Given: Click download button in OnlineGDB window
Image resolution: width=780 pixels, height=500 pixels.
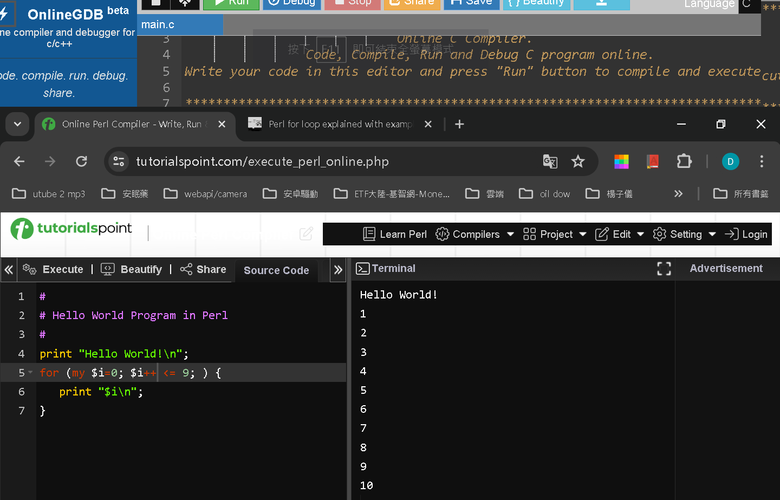Looking at the screenshot, I should point(601,3).
